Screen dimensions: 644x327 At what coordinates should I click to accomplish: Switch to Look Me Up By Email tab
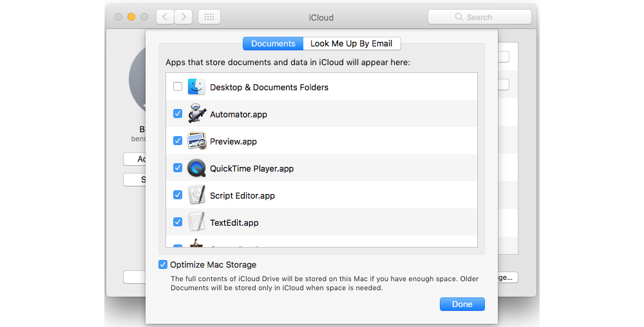coord(352,44)
